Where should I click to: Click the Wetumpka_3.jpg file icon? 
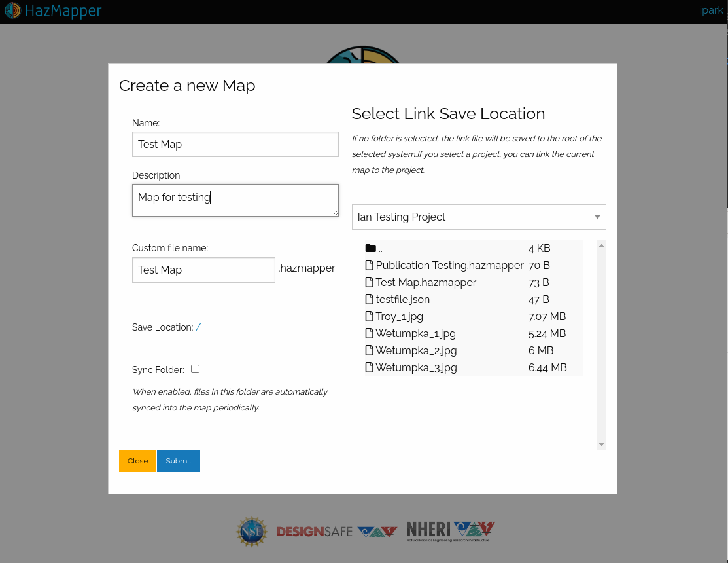(x=370, y=367)
